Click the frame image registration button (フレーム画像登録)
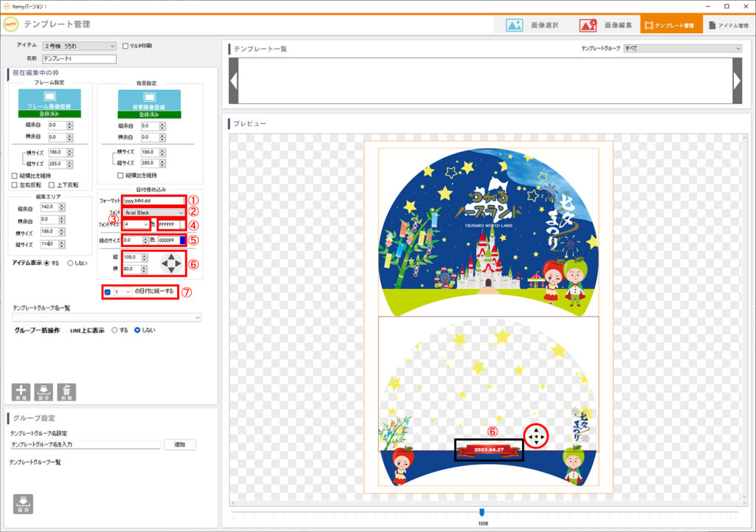 [49, 100]
